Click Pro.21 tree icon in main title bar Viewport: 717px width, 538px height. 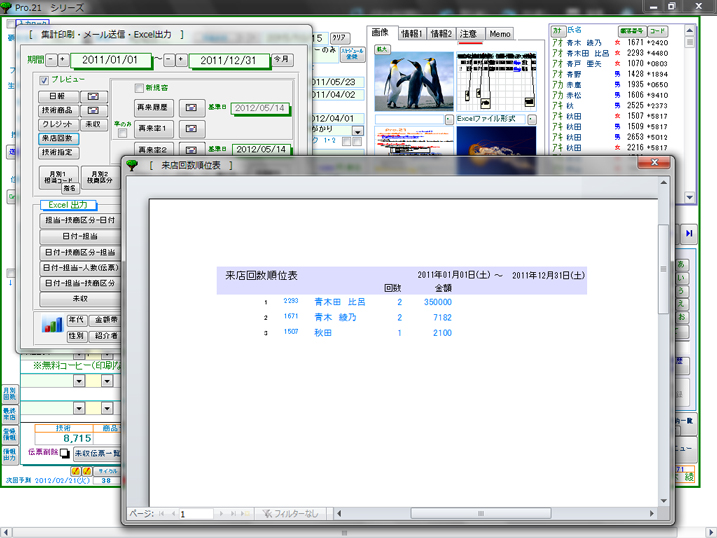[x=5, y=7]
